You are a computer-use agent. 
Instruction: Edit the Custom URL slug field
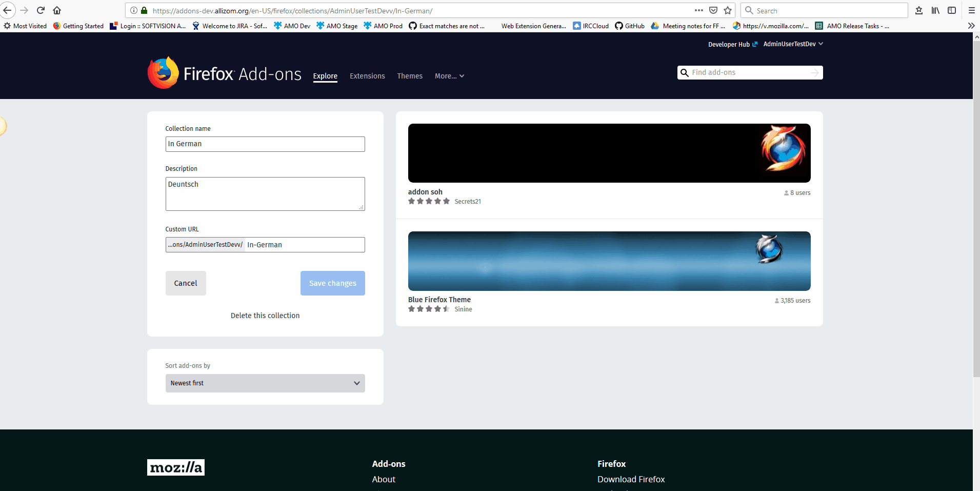pyautogui.click(x=305, y=245)
